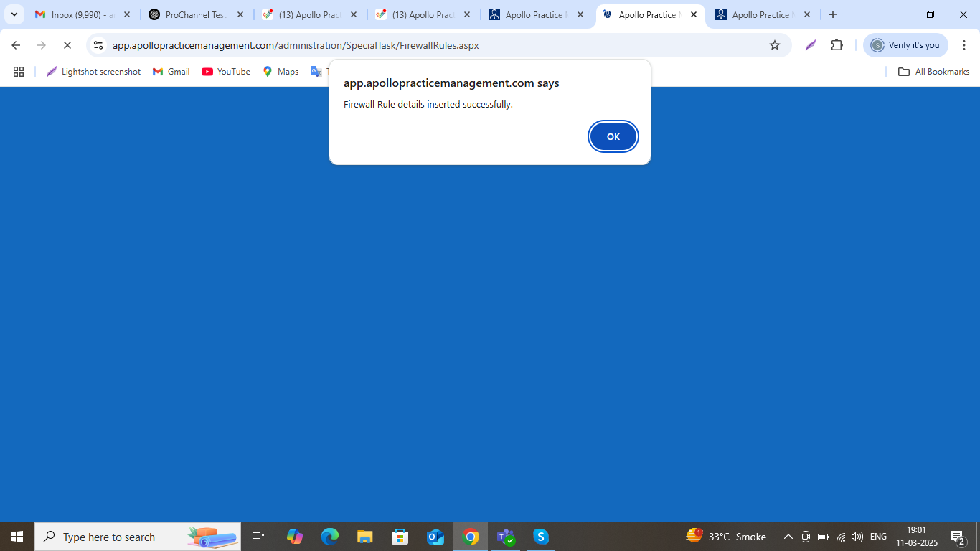Open the All Bookmarks folder

pyautogui.click(x=933, y=72)
